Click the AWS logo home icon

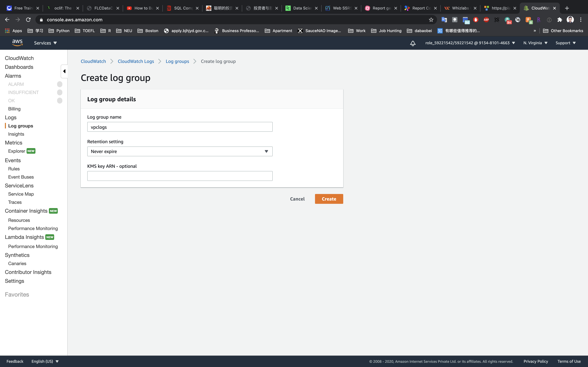coord(17,43)
